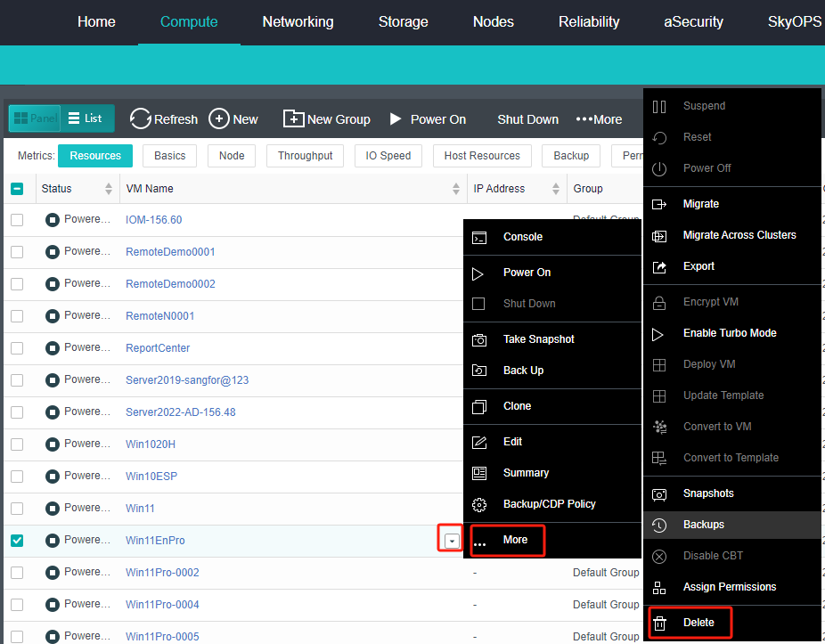Uncheck the Win11EnPro row checkbox
The width and height of the screenshot is (825, 644).
[17, 540]
